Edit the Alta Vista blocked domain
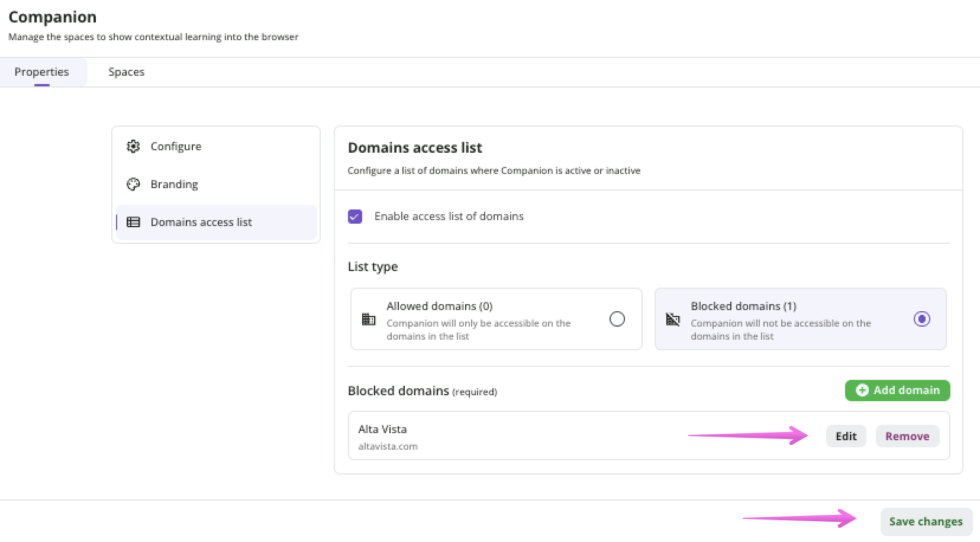Screen dimensions: 980x542 (x=846, y=436)
